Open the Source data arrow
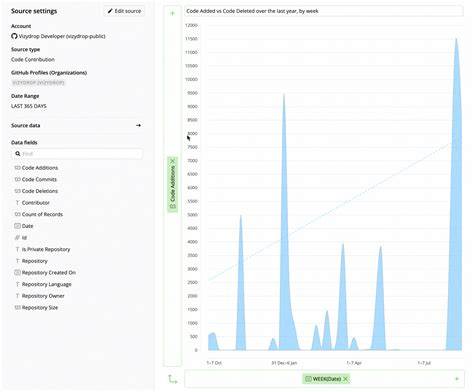Viewport: 474px width, 392px height. click(138, 126)
